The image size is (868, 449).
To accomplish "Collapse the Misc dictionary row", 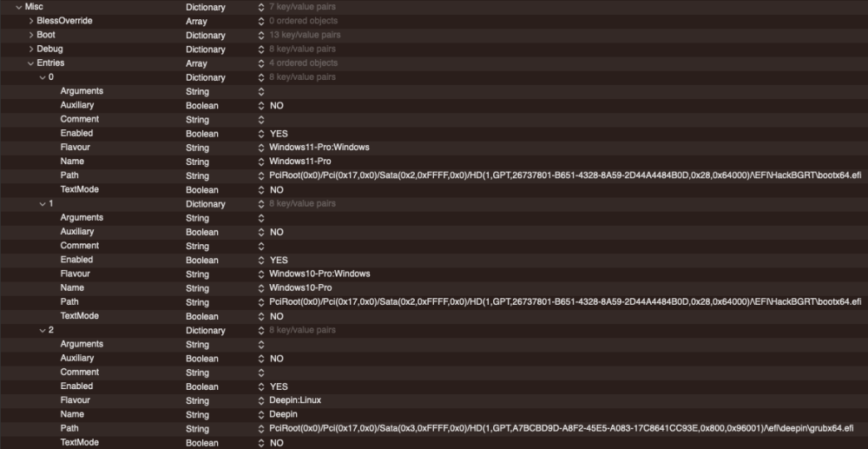I will [19, 7].
